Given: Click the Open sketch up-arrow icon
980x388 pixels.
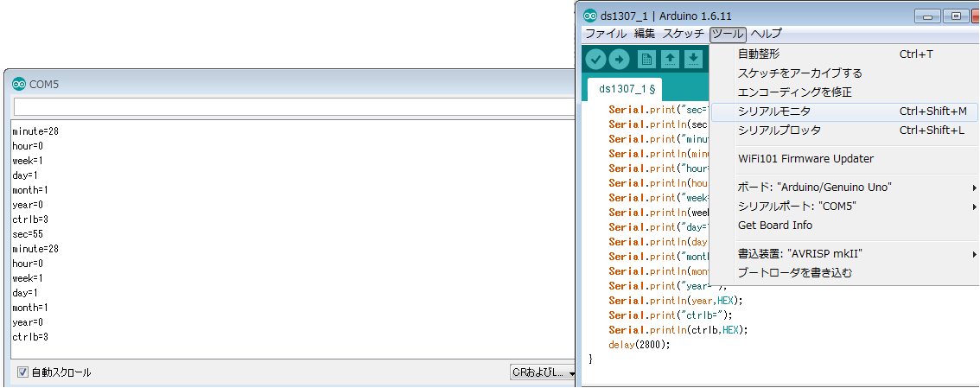Looking at the screenshot, I should tap(670, 60).
